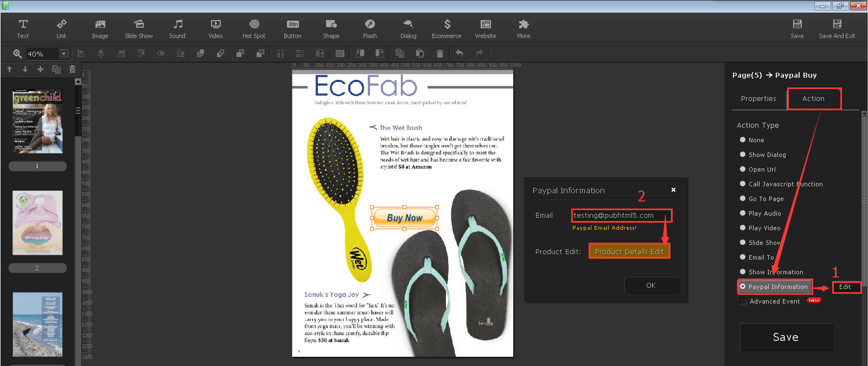
Task: Click the large Save button in the Action panel
Action: [786, 337]
